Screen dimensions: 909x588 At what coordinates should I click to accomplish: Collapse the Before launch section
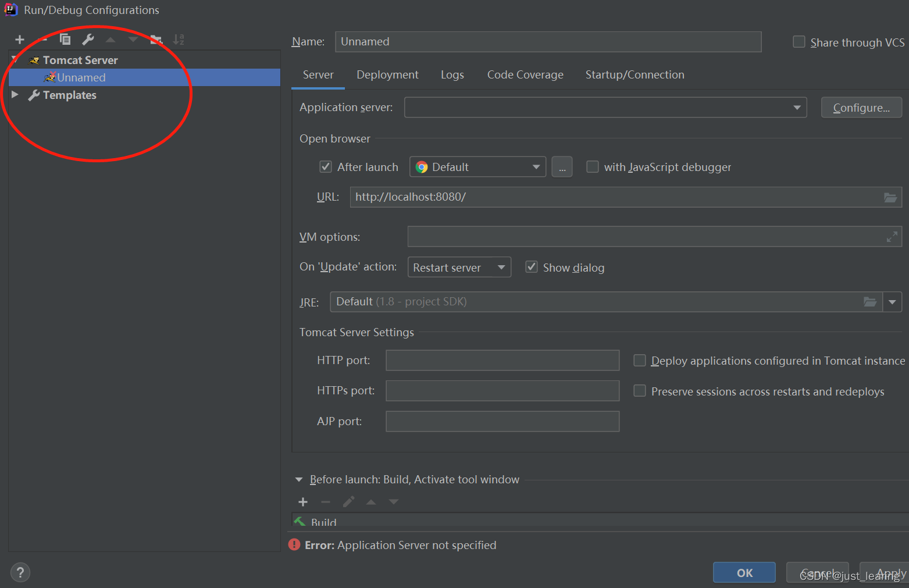pyautogui.click(x=299, y=480)
